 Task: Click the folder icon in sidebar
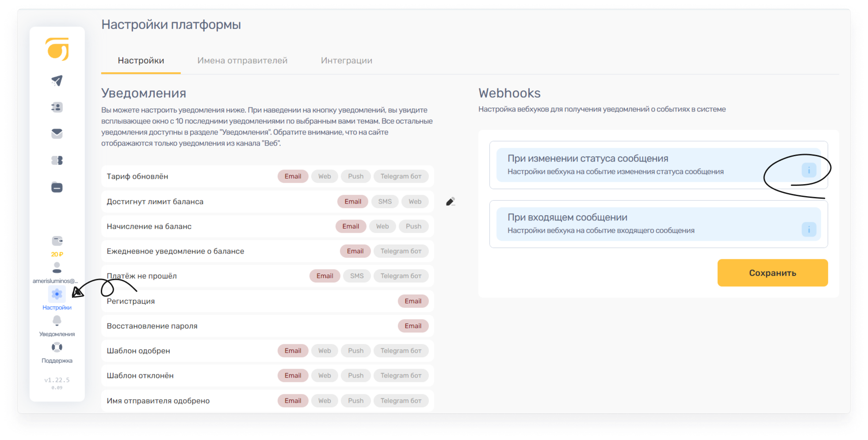57,187
